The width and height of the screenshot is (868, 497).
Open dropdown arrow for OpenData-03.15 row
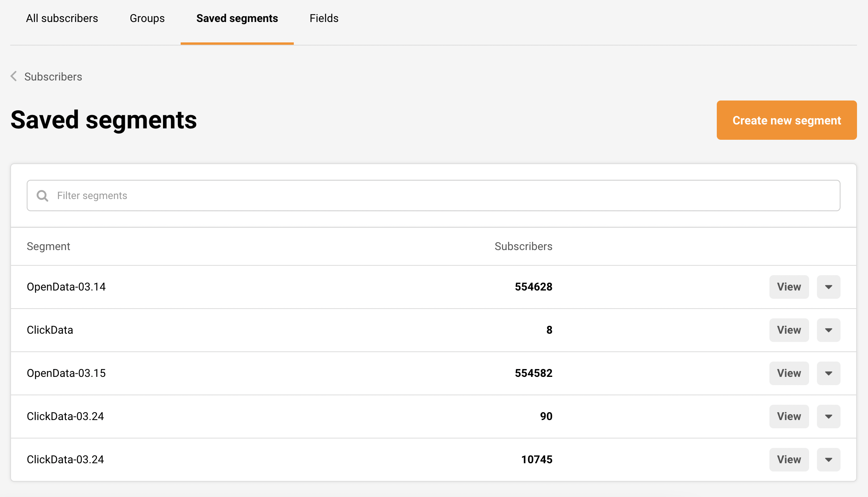pos(828,373)
